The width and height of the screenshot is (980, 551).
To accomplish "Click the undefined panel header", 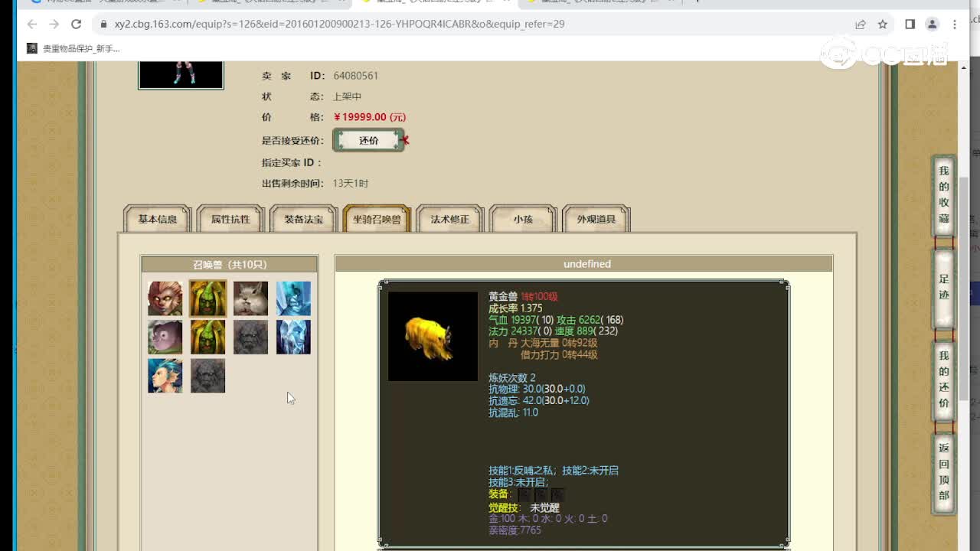I will click(583, 264).
